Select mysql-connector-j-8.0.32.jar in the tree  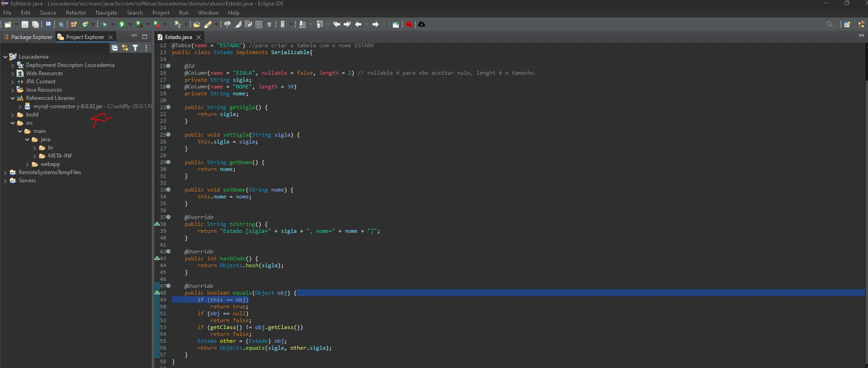68,106
